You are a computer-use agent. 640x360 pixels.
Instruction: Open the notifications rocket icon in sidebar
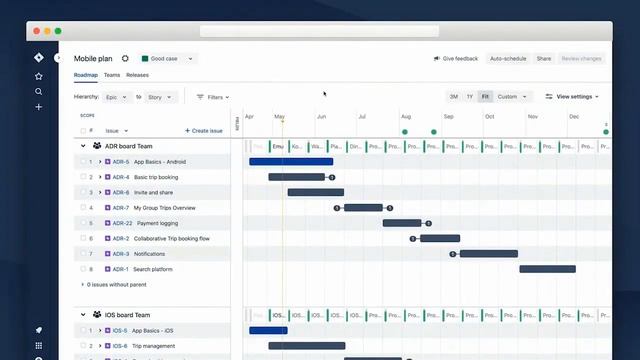tap(39, 330)
